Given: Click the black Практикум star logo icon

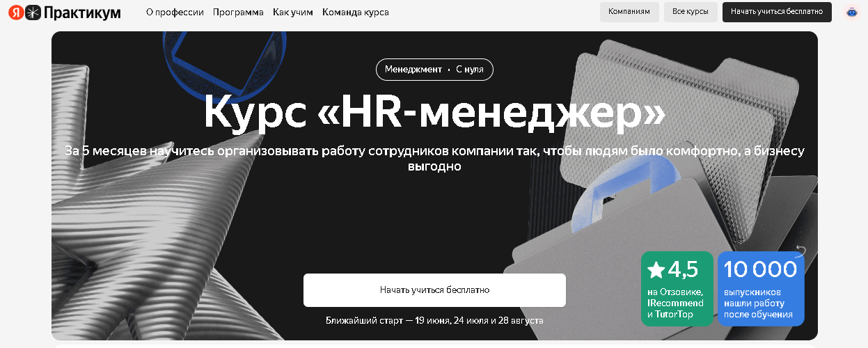Looking at the screenshot, I should (33, 12).
